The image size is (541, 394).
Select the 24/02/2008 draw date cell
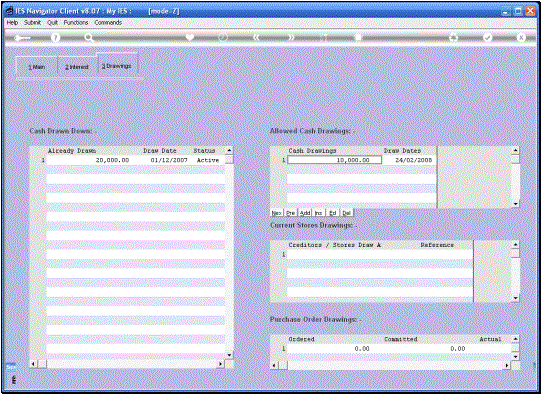[x=410, y=160]
